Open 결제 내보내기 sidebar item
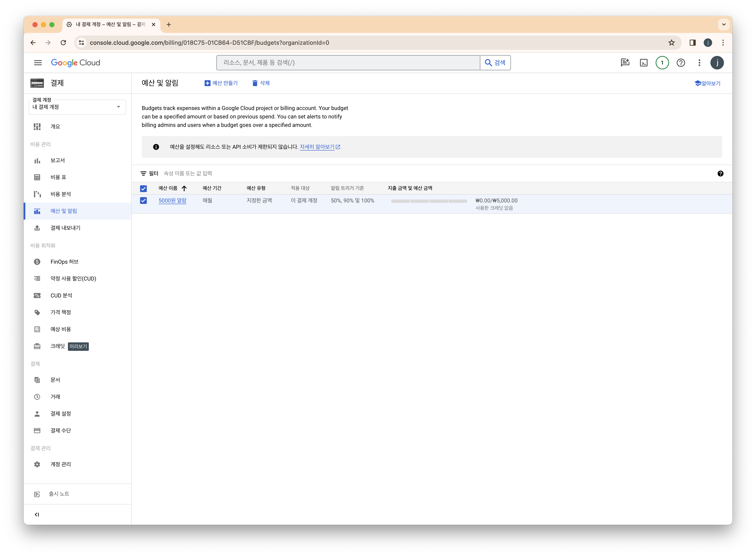 [65, 228]
